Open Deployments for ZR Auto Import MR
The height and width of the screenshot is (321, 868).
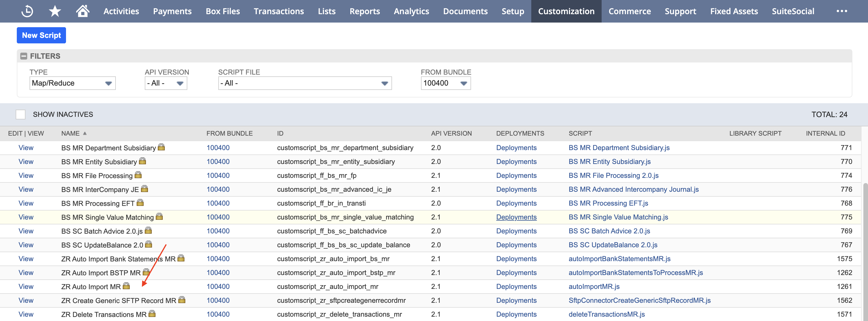pyautogui.click(x=516, y=286)
